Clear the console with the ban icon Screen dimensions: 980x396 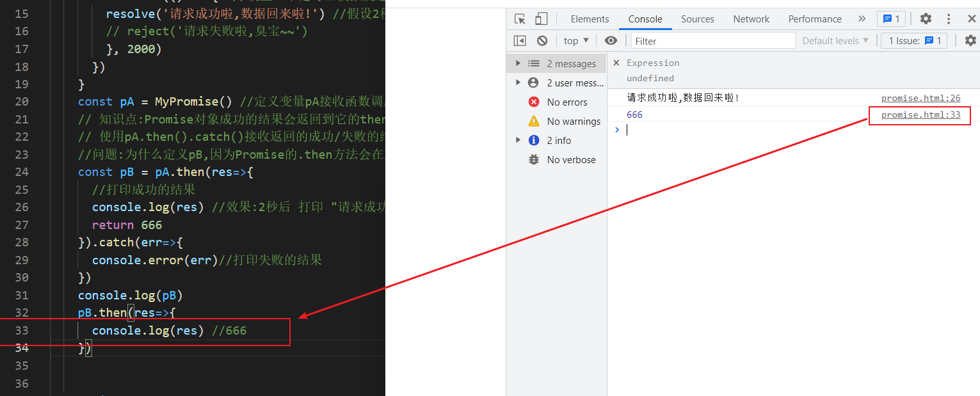click(542, 40)
